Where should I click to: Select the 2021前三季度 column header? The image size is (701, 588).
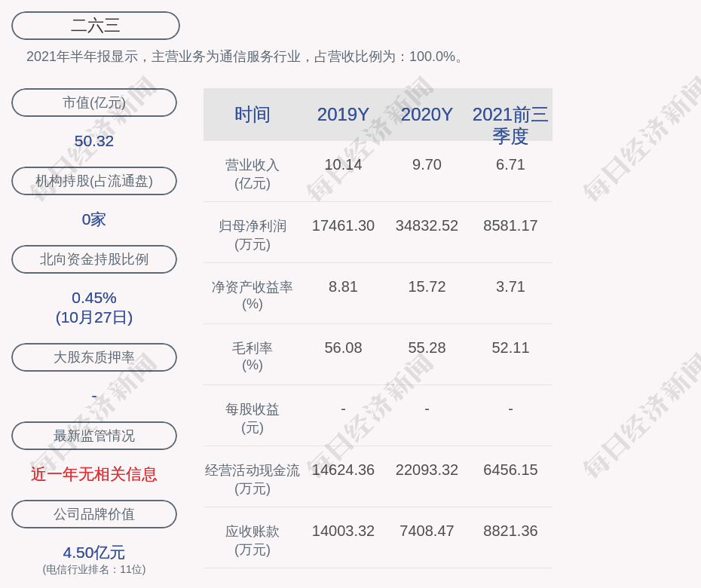pos(510,125)
